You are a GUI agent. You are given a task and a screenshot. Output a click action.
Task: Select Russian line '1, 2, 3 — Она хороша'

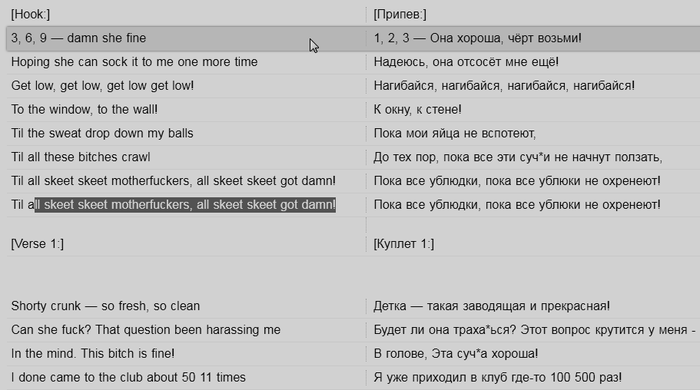[x=478, y=38]
